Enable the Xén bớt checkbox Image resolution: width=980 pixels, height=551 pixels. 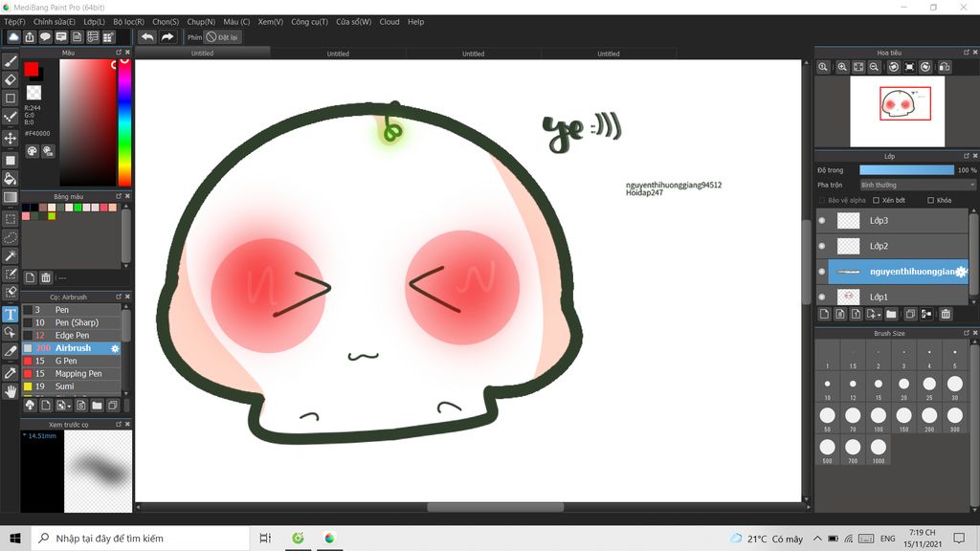tap(877, 201)
